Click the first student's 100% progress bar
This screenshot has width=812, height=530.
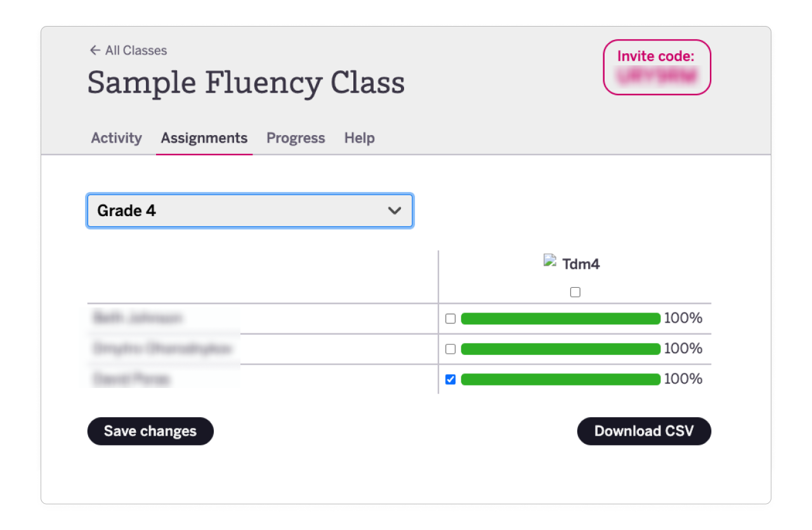560,318
